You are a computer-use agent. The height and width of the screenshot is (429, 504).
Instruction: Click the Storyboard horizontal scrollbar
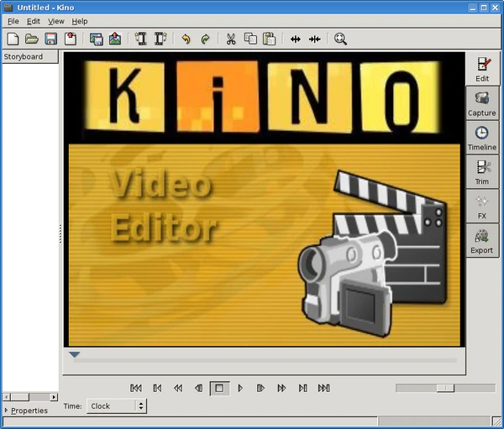click(x=29, y=397)
